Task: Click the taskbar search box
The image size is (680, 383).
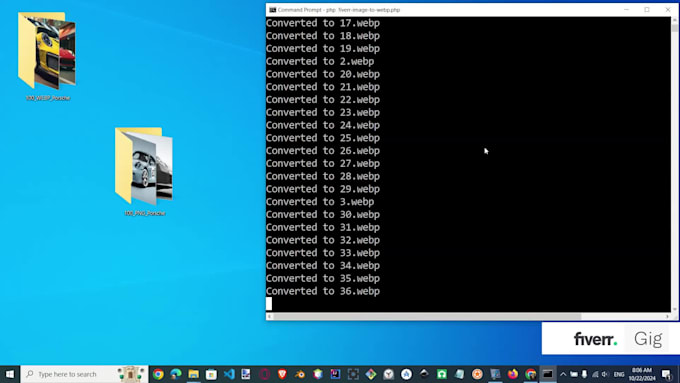Action: (84, 374)
